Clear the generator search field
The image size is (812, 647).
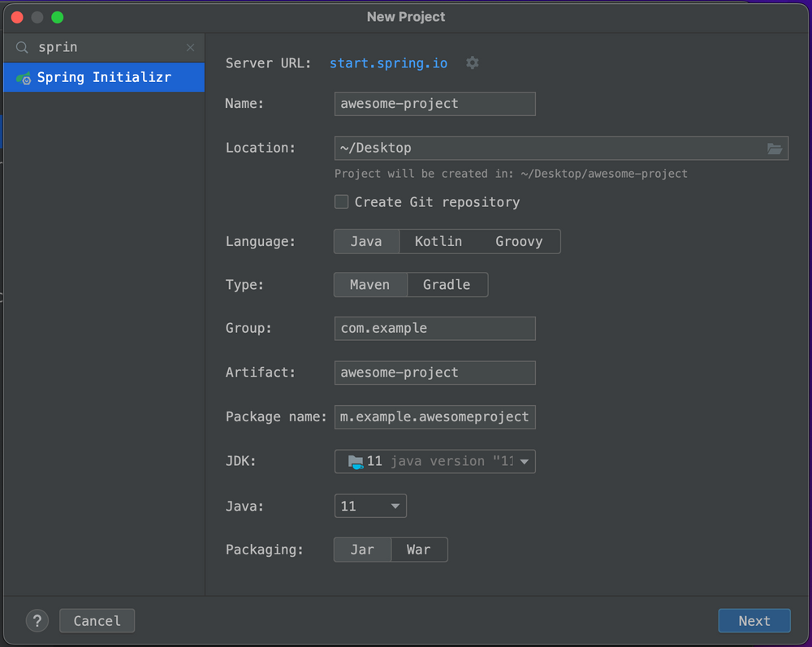click(x=190, y=47)
